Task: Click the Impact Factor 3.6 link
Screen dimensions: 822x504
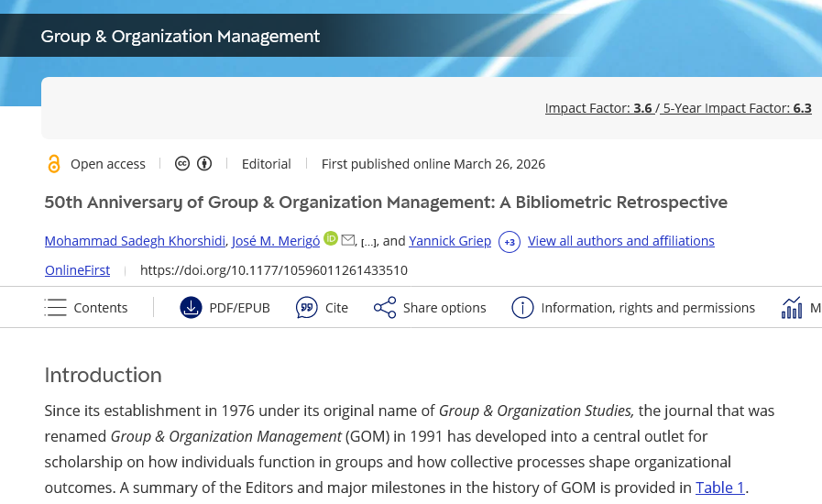Action: tap(599, 108)
